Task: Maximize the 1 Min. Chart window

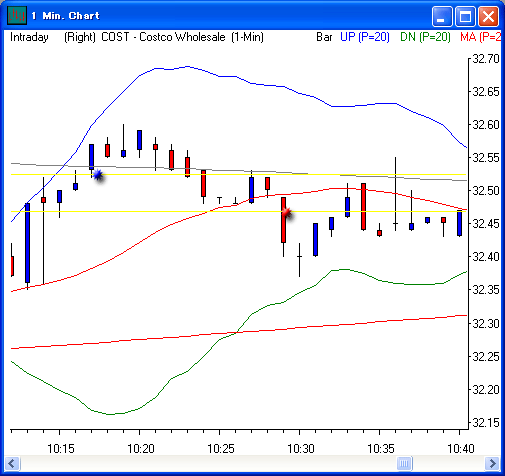Action: coord(465,16)
